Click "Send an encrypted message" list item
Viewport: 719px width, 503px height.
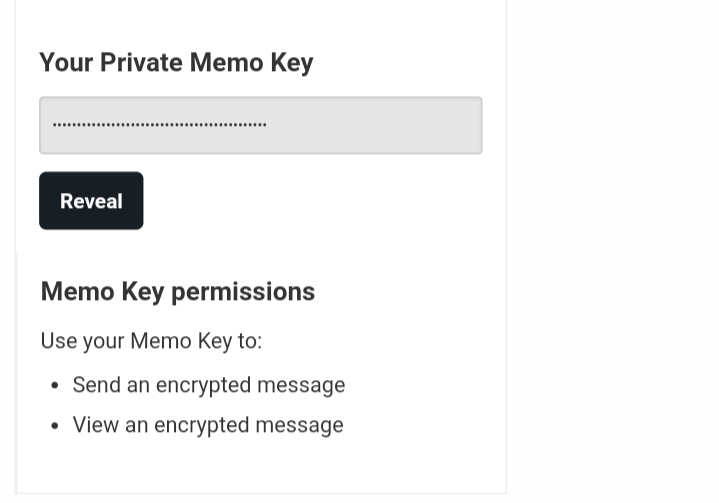tap(208, 385)
